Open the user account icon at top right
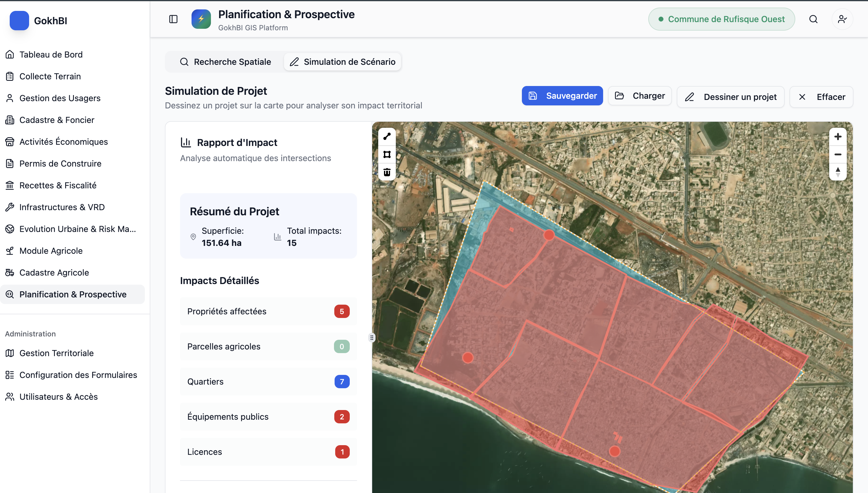This screenshot has width=868, height=493. point(843,19)
